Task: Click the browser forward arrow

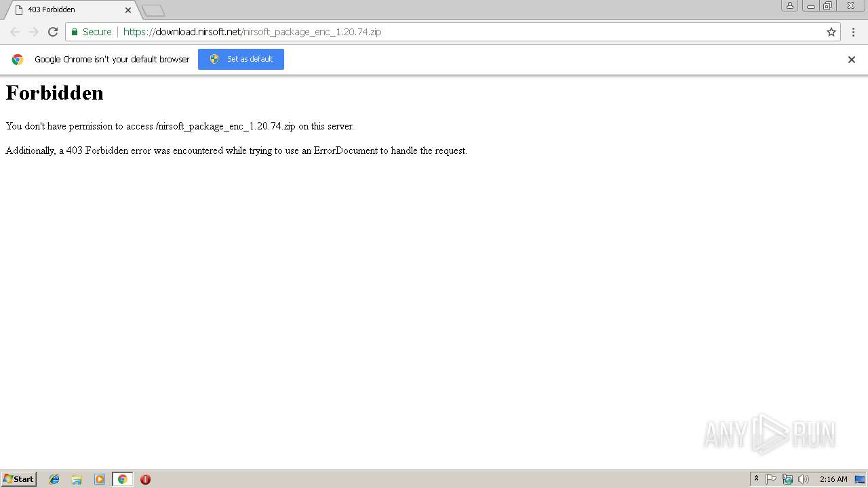Action: tap(34, 32)
